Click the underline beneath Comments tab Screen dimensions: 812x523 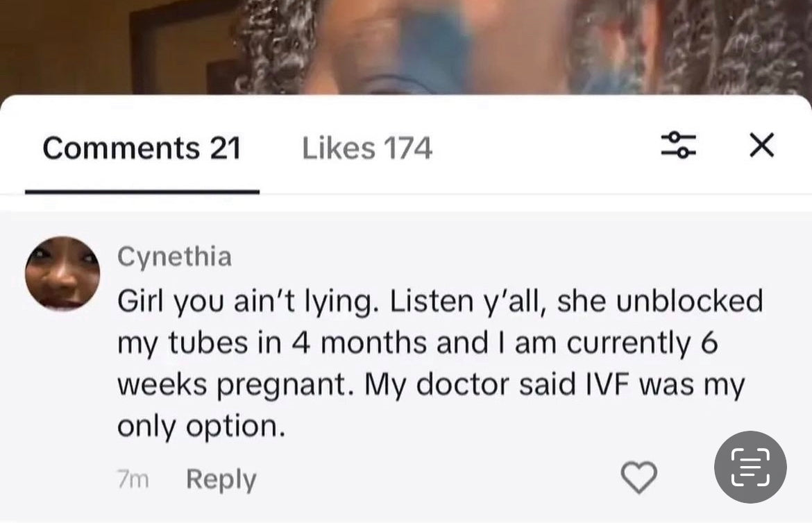coord(142,191)
